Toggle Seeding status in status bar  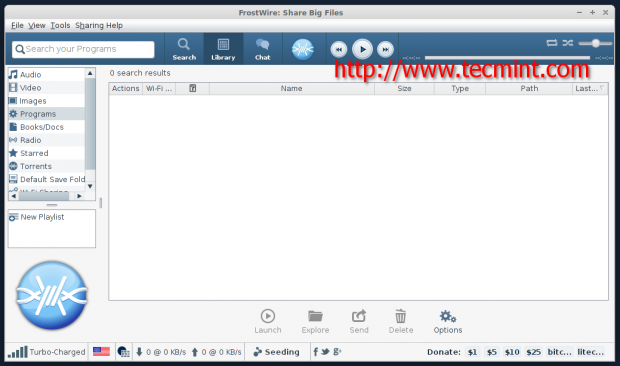point(276,352)
